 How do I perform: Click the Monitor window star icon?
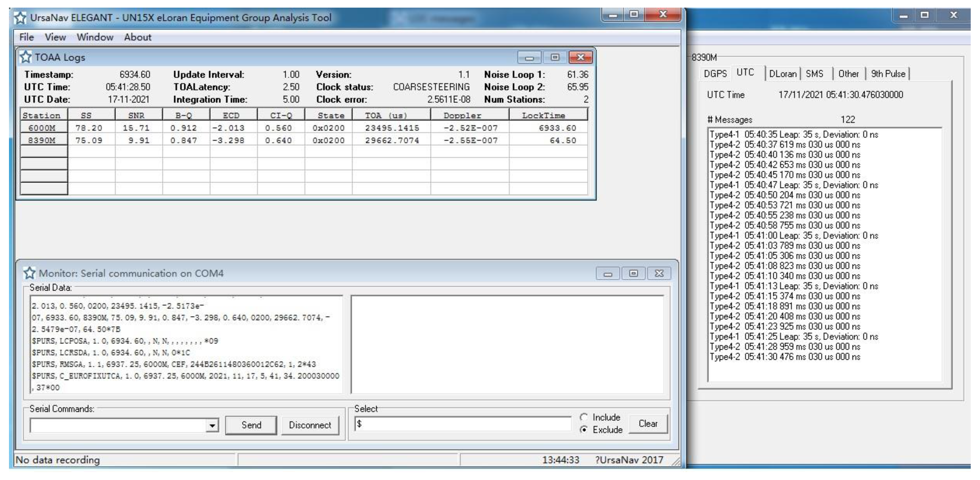29,273
